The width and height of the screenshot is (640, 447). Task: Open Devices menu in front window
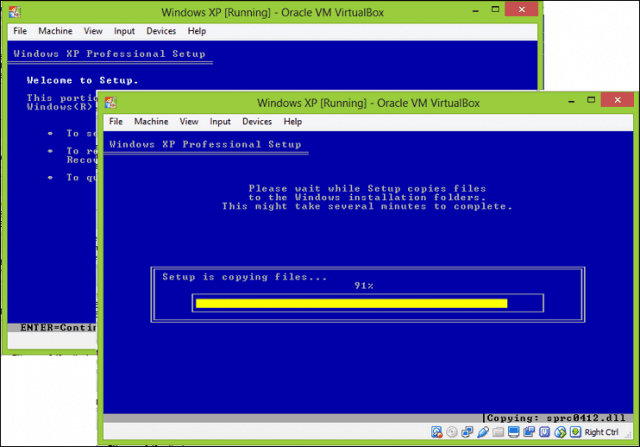257,122
